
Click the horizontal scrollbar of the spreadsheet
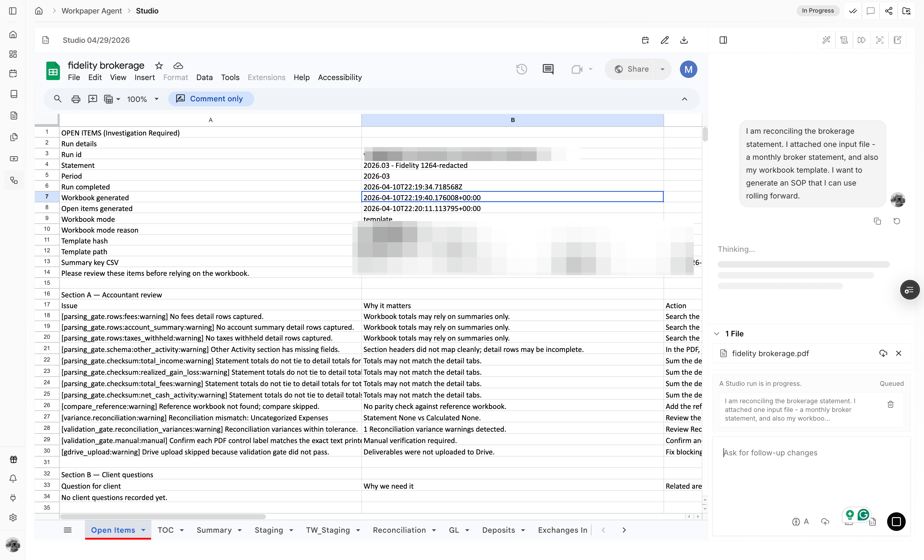[x=163, y=517]
